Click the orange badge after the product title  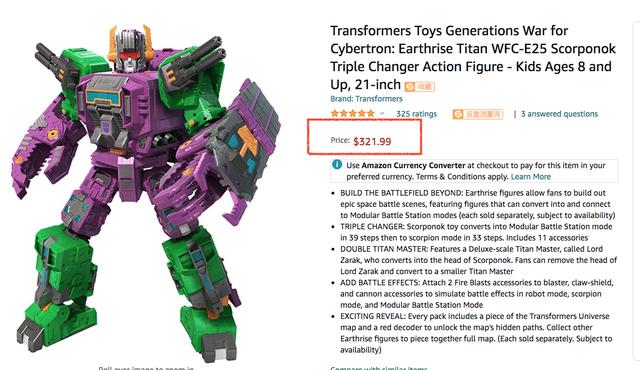point(420,86)
